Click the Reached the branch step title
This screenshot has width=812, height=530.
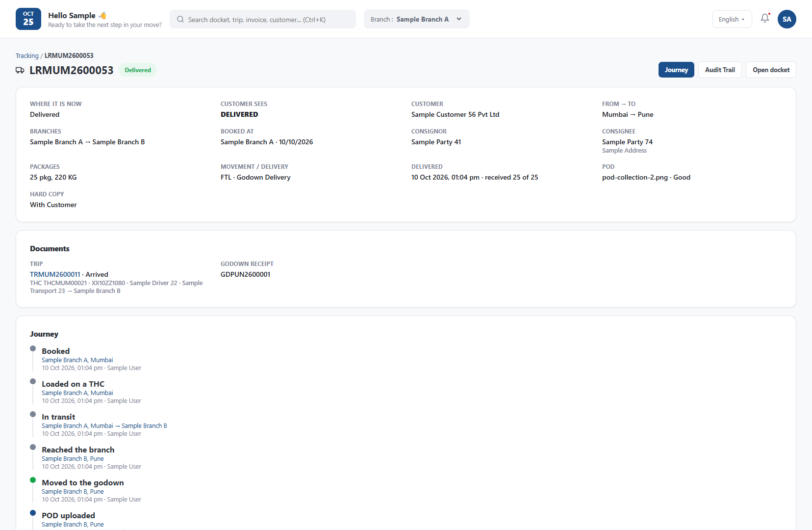[x=78, y=450]
